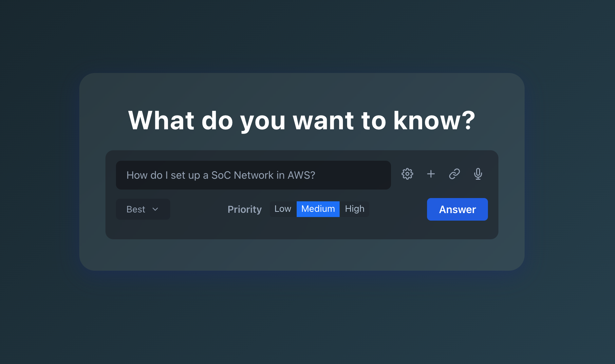The height and width of the screenshot is (364, 615).
Task: Start voice input with the microphone icon
Action: (x=478, y=174)
